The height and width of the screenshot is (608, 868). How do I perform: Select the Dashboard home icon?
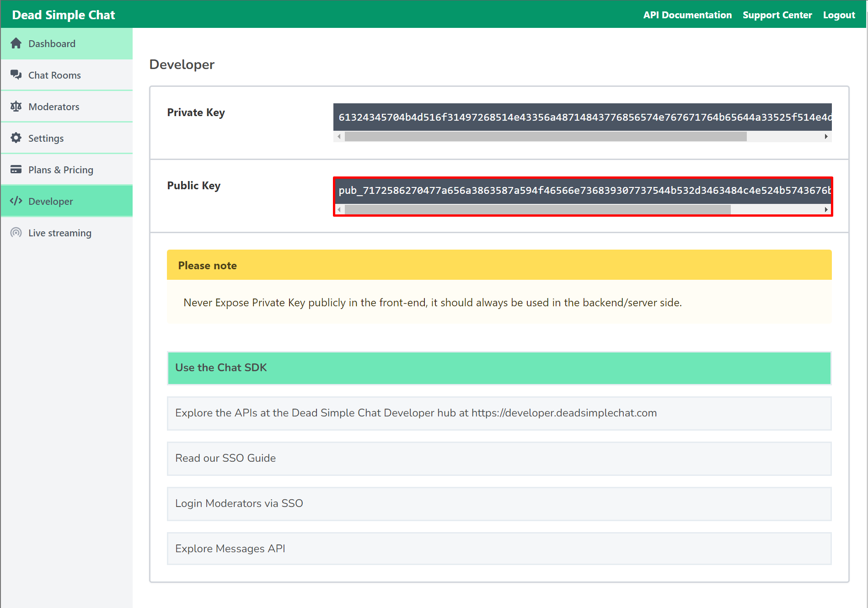click(16, 43)
